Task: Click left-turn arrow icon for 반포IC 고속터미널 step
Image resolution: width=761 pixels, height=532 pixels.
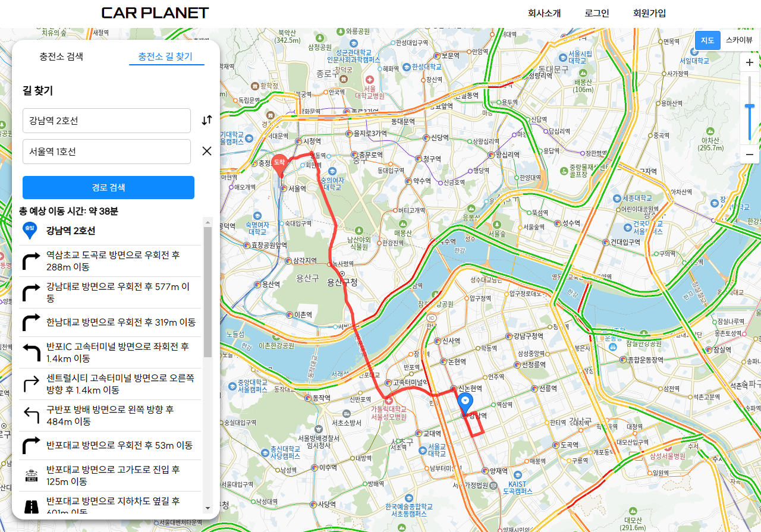Action: [31, 352]
